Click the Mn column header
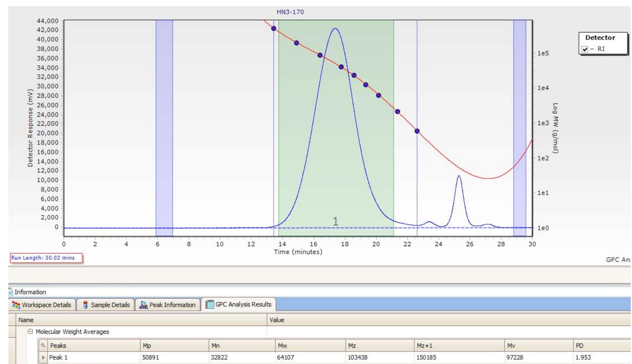632x364 pixels. (241, 346)
